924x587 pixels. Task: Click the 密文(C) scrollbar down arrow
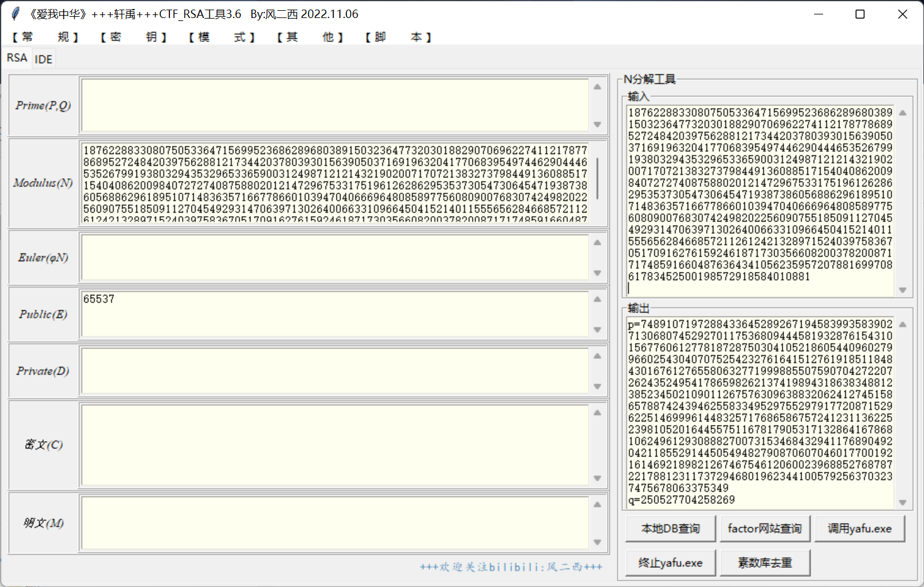[597, 478]
